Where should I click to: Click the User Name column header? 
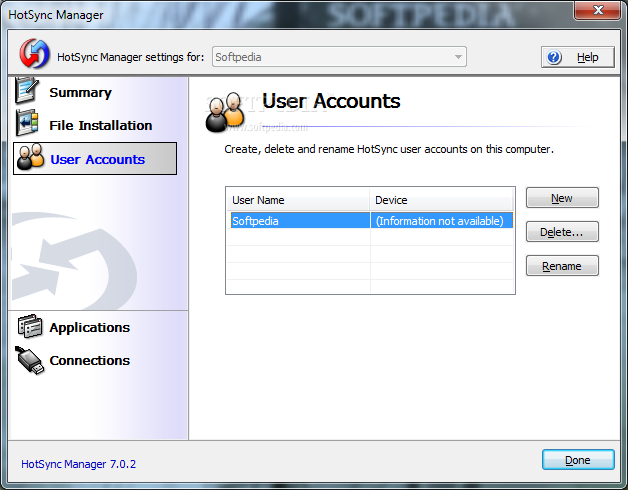point(298,200)
